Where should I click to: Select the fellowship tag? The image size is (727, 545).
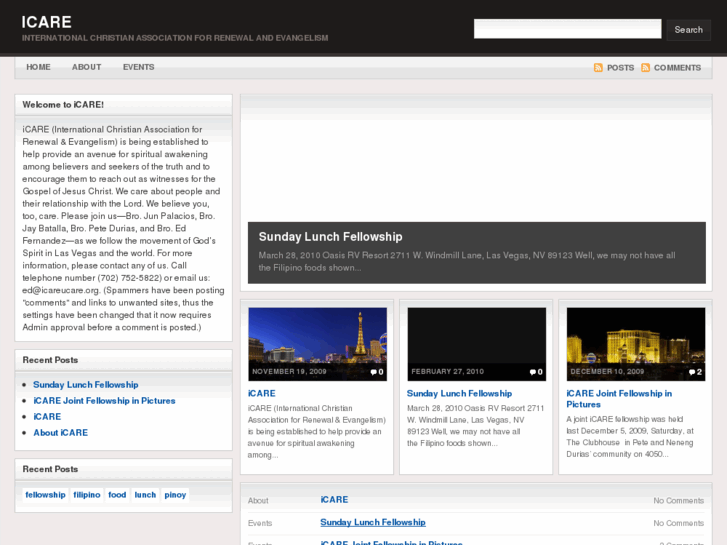45,495
